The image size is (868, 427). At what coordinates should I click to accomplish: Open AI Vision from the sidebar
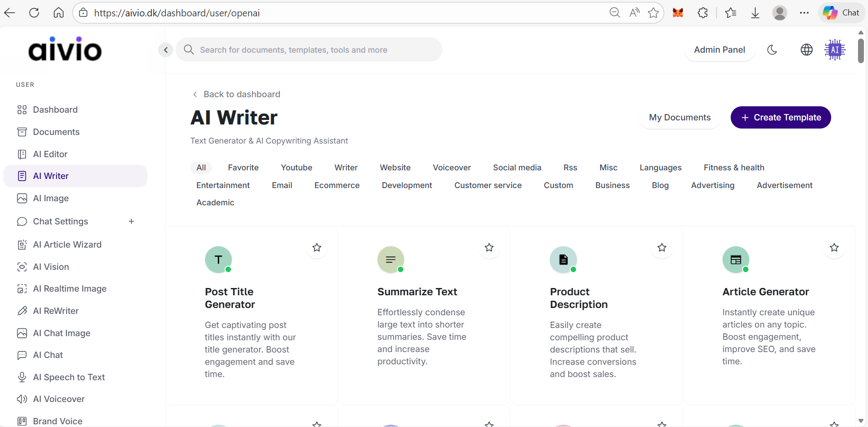pos(50,267)
